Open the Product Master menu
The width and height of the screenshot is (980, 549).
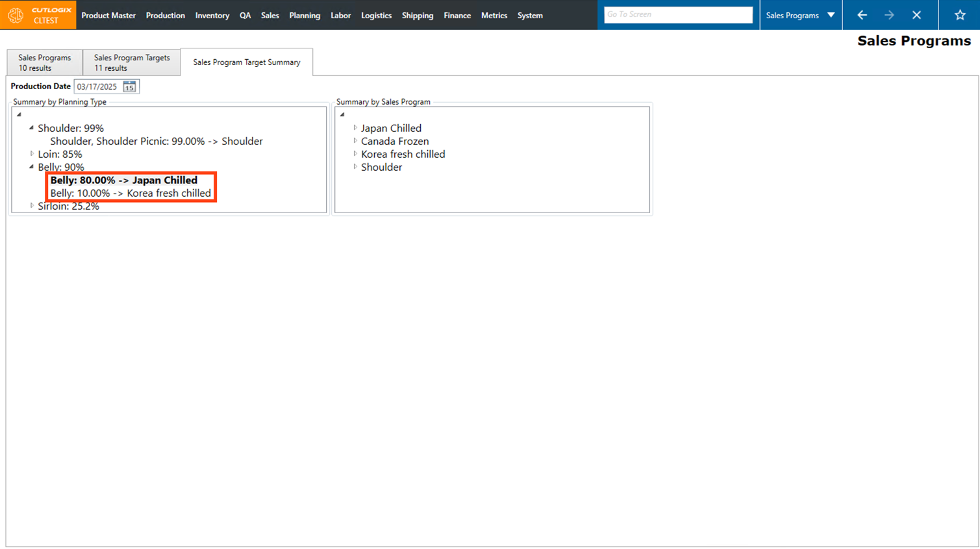tap(108, 15)
